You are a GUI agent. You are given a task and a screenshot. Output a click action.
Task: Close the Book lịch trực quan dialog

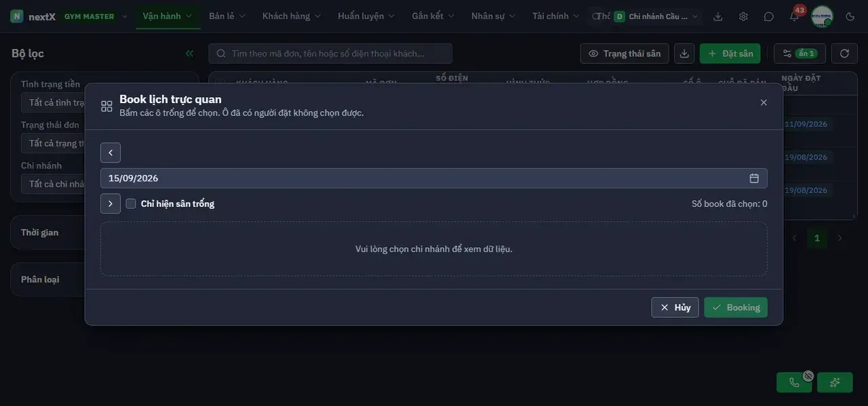pyautogui.click(x=764, y=103)
